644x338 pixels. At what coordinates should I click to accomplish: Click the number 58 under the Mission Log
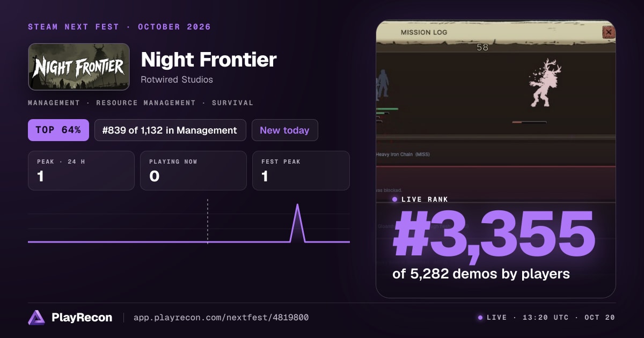click(x=482, y=47)
